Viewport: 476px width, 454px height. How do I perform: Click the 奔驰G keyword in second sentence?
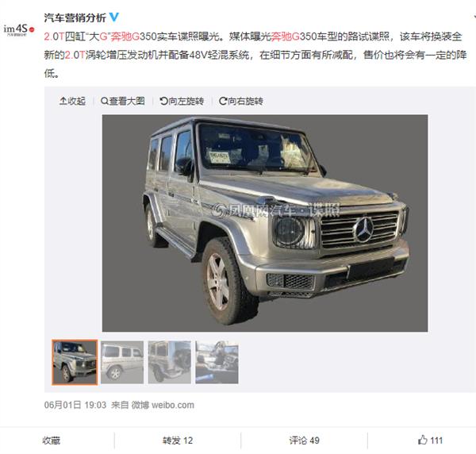tap(286, 37)
